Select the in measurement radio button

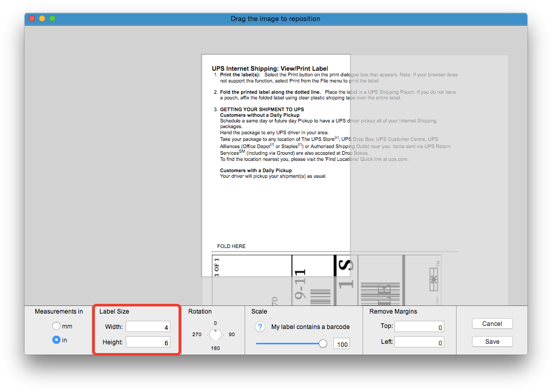(x=56, y=340)
